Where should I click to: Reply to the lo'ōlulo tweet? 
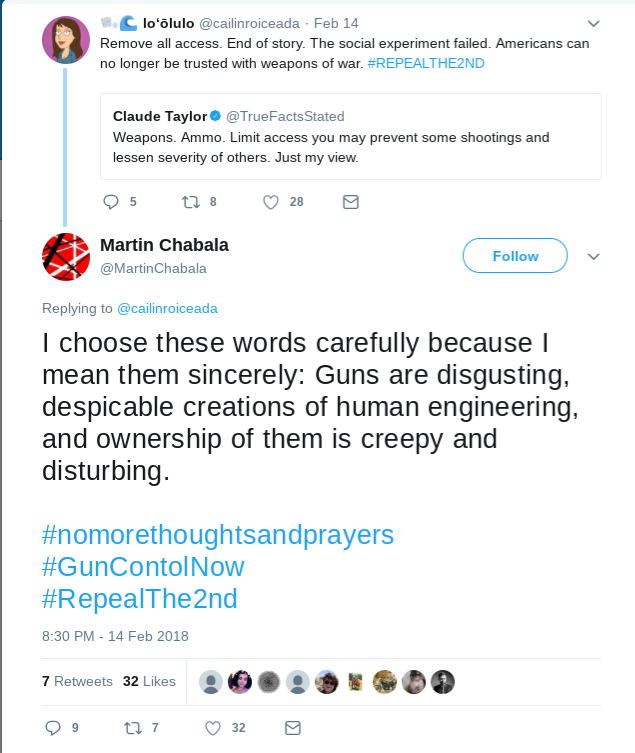(111, 201)
